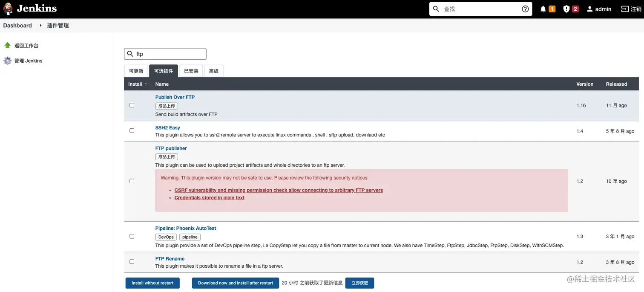Click the '5 年 8 月 ago' release date
Image resolution: width=644 pixels, height=292 pixels.
point(620,131)
